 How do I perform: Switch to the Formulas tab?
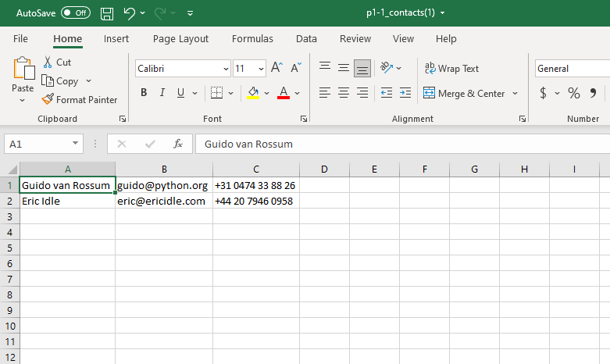pyautogui.click(x=252, y=38)
